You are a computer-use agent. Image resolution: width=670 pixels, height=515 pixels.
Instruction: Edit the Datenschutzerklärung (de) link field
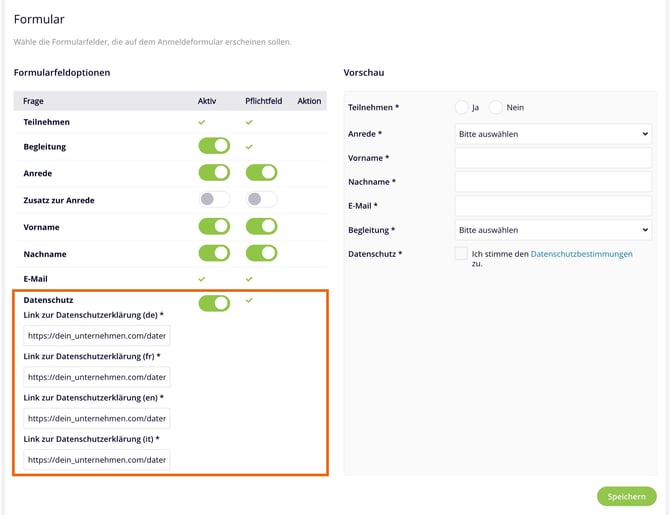tap(97, 336)
